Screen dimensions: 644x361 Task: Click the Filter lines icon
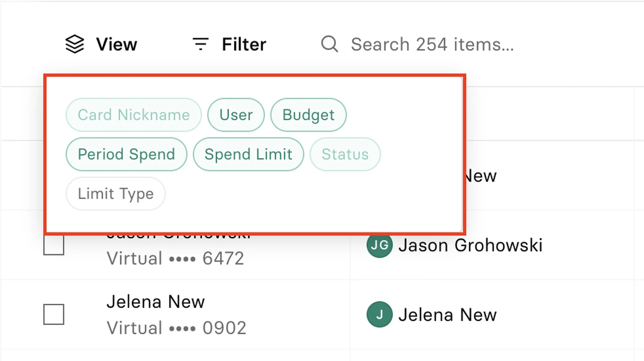(x=201, y=44)
